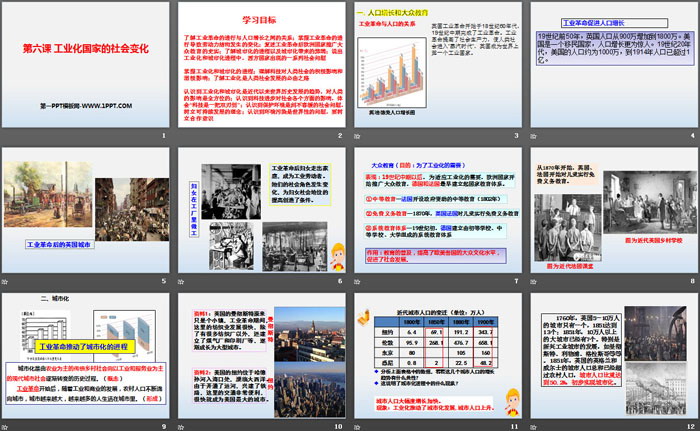
Task: Select slide 3 with population bar chart
Action: coord(438,65)
